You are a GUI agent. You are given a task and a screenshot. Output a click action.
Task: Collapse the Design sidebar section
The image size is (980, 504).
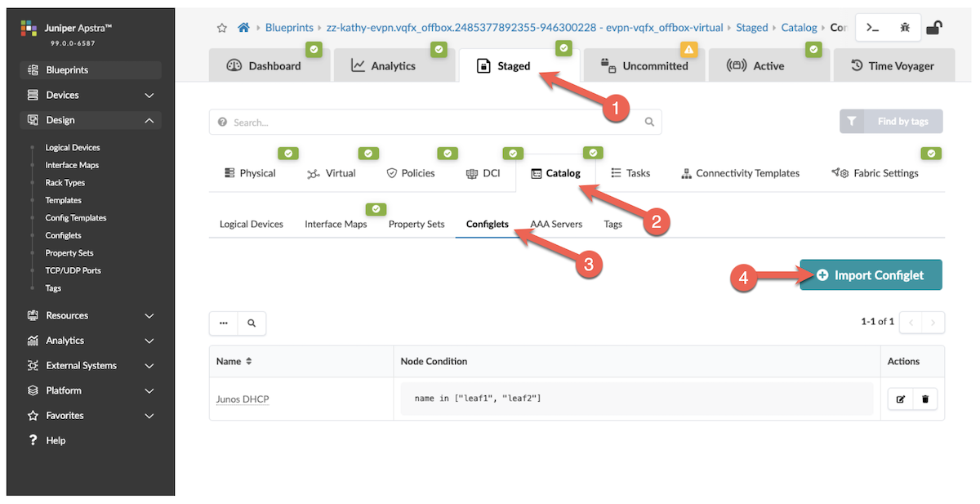[90, 120]
